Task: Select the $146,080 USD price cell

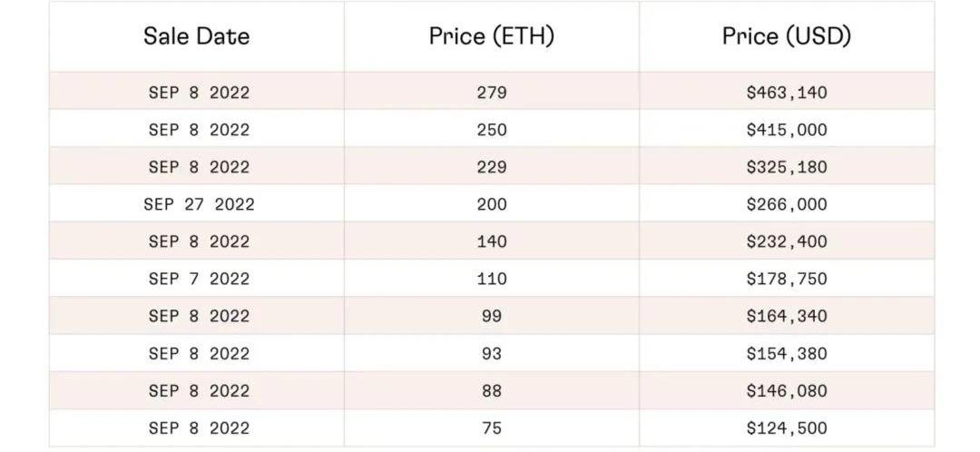Action: (786, 390)
